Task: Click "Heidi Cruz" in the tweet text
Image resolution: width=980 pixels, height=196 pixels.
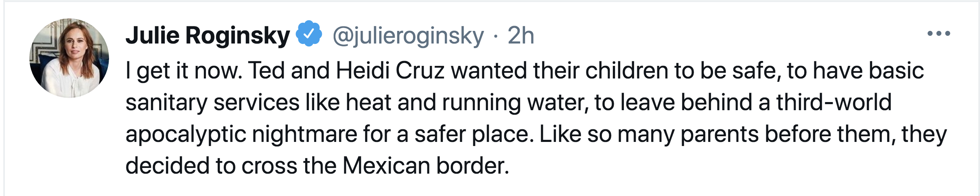Action: coord(390,70)
